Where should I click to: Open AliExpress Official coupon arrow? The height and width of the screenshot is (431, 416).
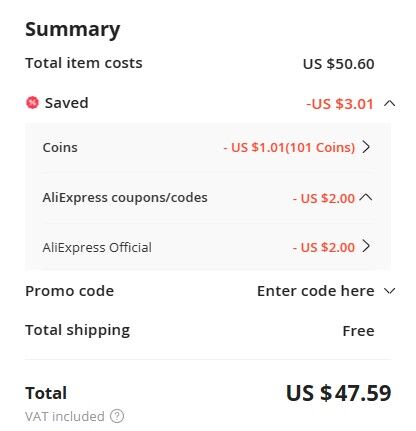(366, 246)
